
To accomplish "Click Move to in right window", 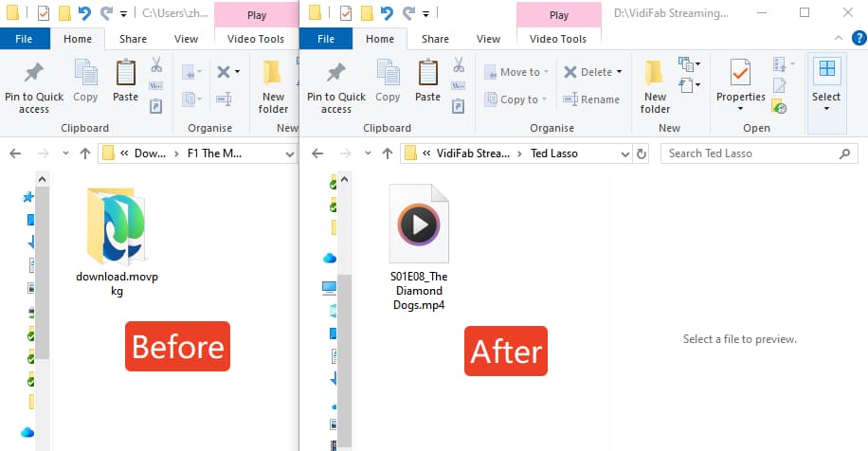I will tap(515, 72).
